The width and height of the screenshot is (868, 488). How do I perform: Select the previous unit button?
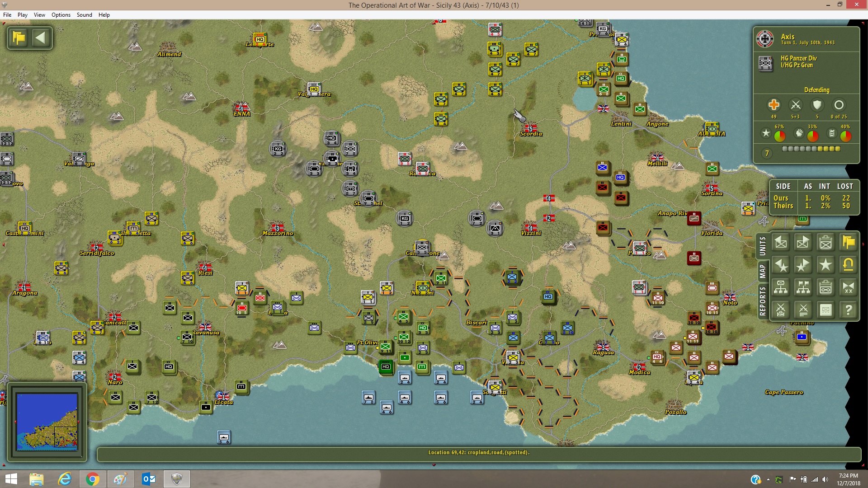click(x=781, y=243)
